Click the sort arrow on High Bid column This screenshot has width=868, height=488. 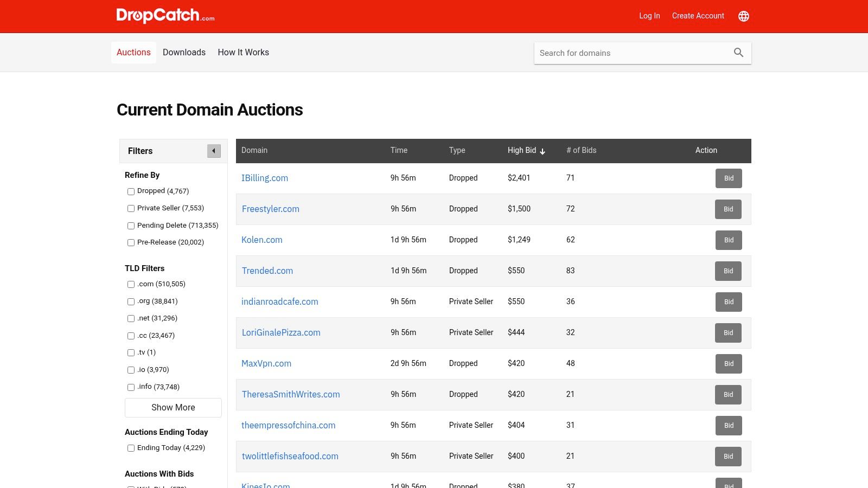click(x=542, y=151)
